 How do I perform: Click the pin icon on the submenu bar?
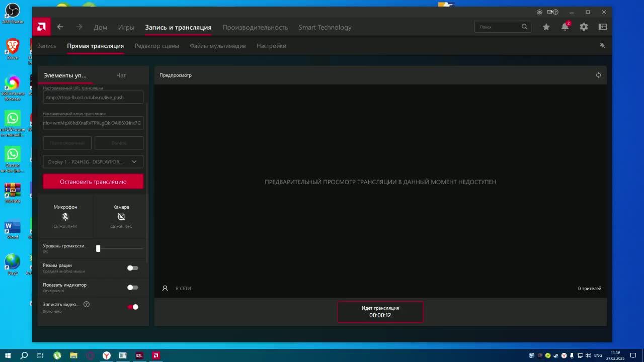coord(602,46)
